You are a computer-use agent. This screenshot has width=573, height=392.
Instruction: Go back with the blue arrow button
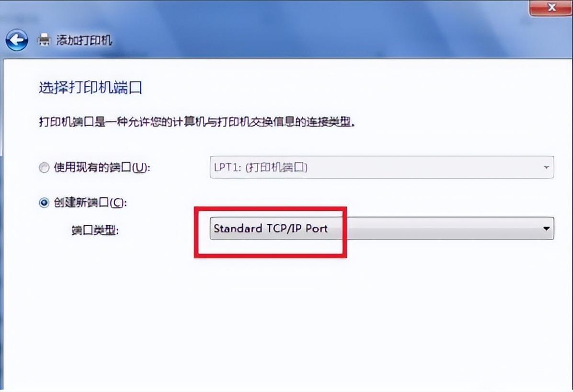click(17, 40)
